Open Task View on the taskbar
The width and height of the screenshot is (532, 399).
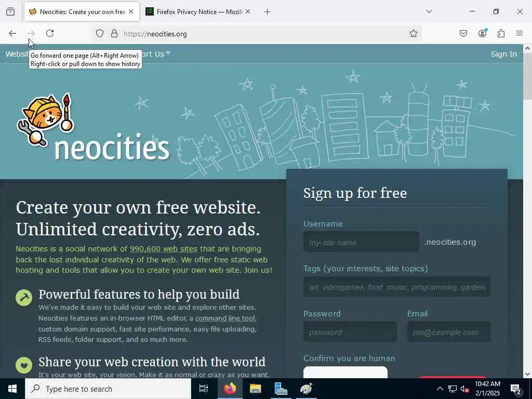tap(203, 389)
